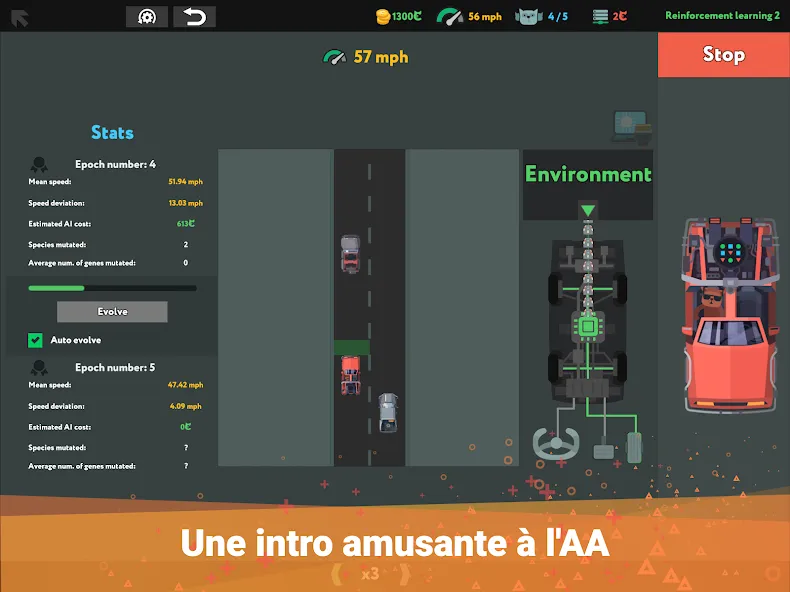Click the Environment label box
Screen dimensions: 790x592
[x=588, y=184]
